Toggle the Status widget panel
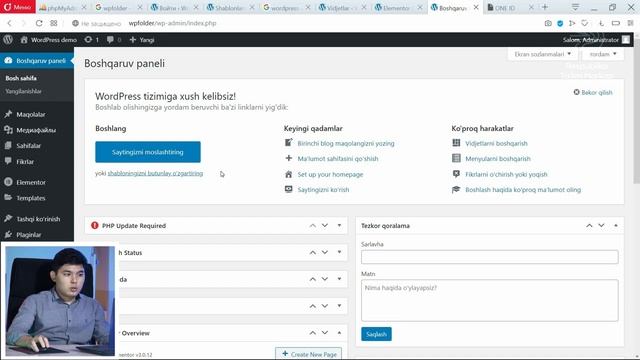Image resolution: width=640 pixels, height=360 pixels. (339, 252)
